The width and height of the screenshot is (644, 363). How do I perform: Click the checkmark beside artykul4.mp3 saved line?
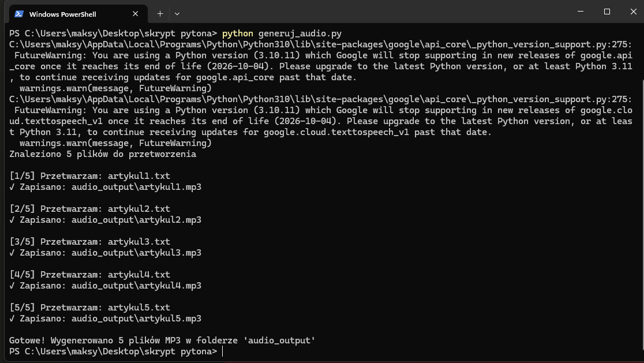(13, 285)
